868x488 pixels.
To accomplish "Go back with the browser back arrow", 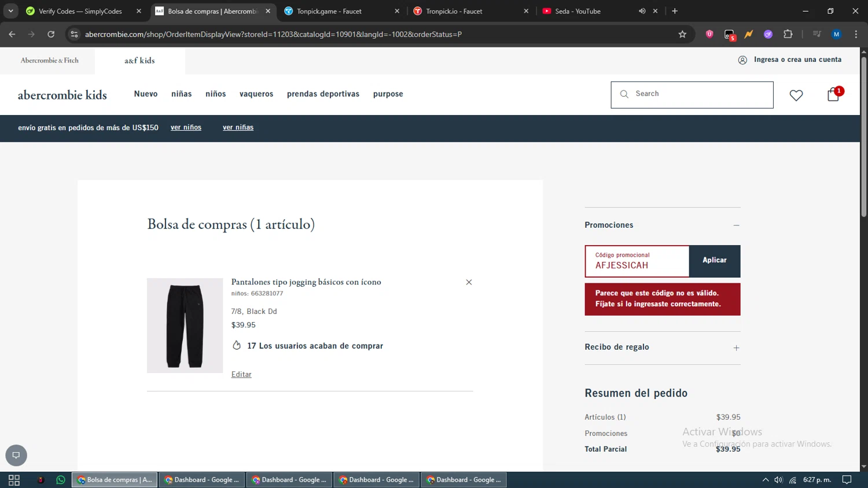I will pyautogui.click(x=12, y=34).
